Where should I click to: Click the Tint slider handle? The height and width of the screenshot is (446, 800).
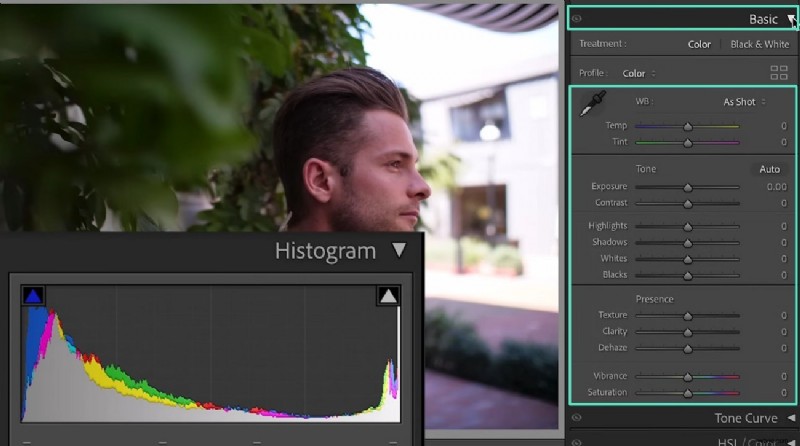[688, 143]
